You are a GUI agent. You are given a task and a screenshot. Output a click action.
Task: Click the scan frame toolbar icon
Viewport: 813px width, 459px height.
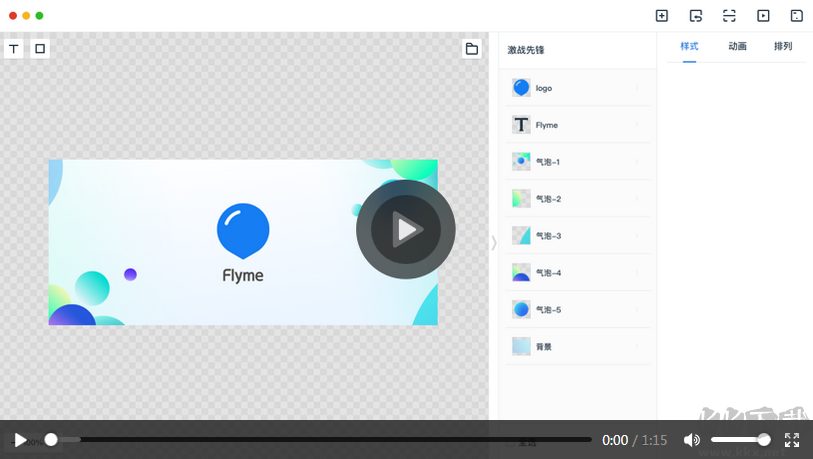tap(729, 16)
